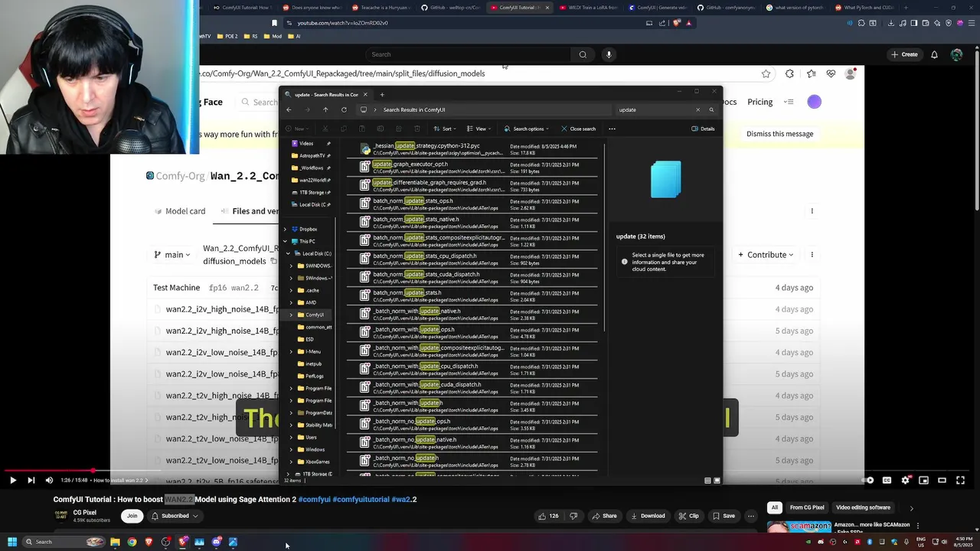This screenshot has height=551, width=980.
Task: Click the YouTube Create button
Action: pos(904,54)
